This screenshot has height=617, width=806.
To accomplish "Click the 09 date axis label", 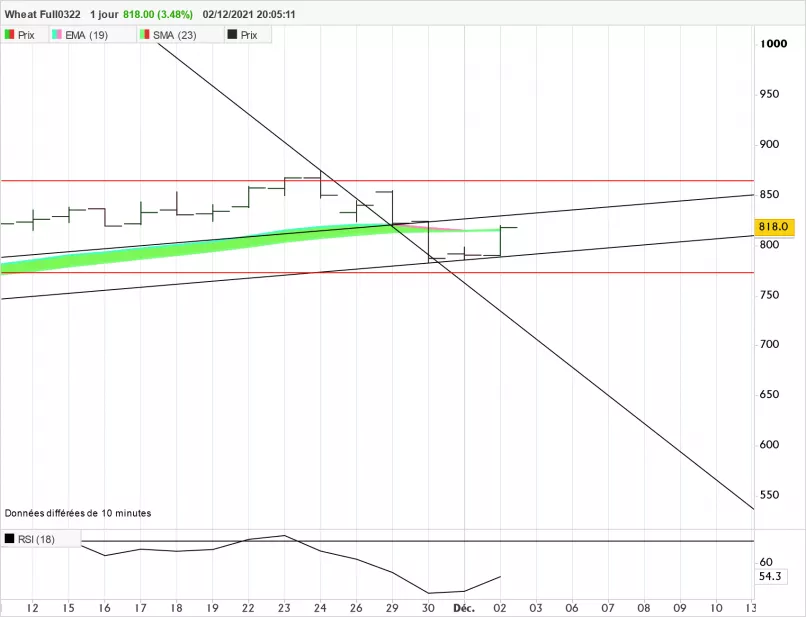I will point(680,608).
